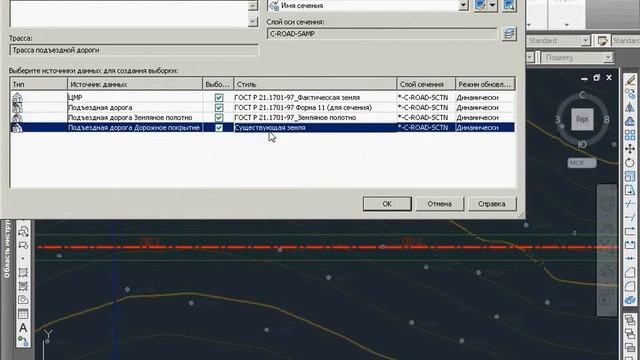
Task: Select the Insert Block tool in left toolbar
Action: click(23, 231)
